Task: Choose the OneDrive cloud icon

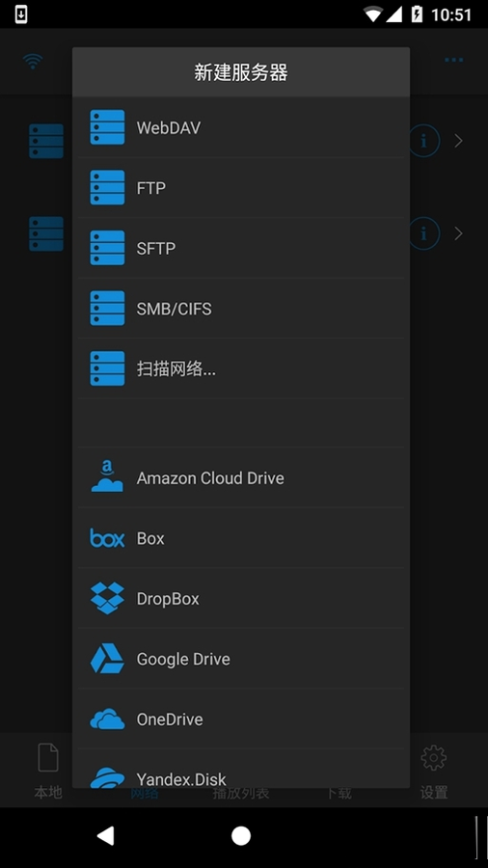Action: pos(107,719)
